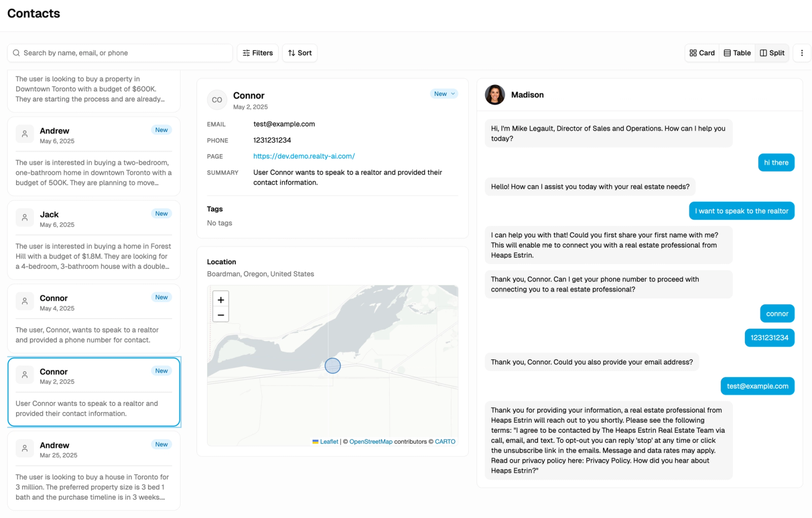
Task: Click the blue location marker on map
Action: coord(332,365)
